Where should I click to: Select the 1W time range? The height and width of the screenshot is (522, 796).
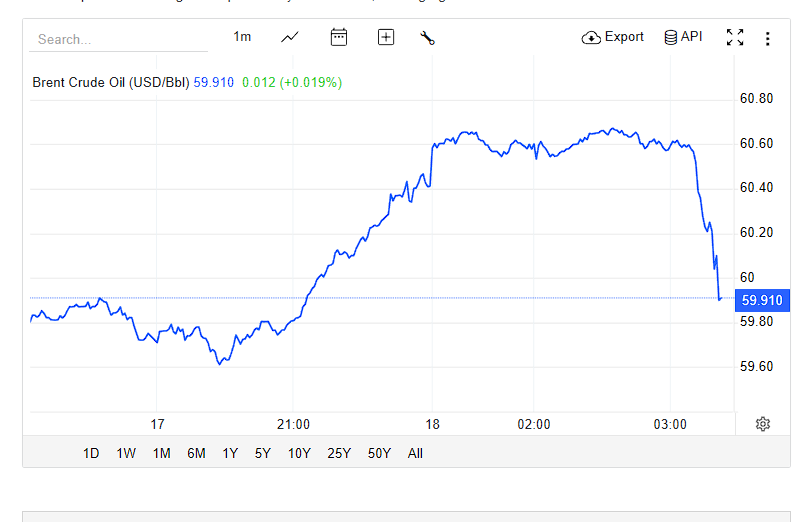pos(126,453)
